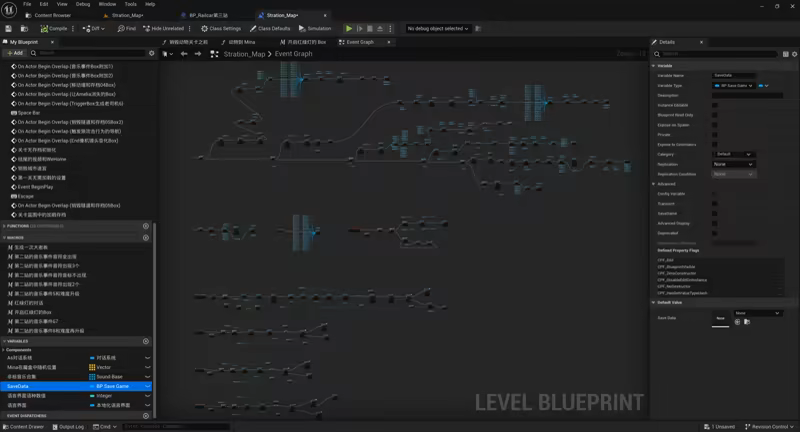The height and width of the screenshot is (432, 800).
Task: Open the Category dropdown set to Default
Action: click(x=734, y=154)
